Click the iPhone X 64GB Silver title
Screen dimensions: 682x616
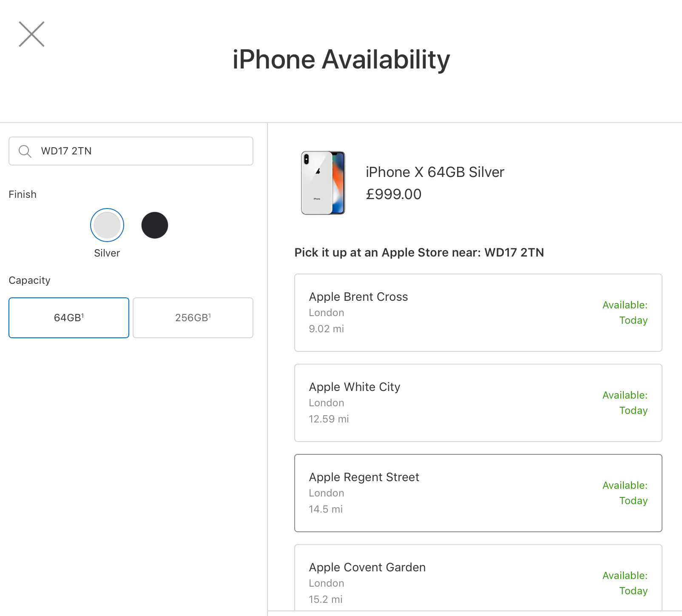[435, 172]
